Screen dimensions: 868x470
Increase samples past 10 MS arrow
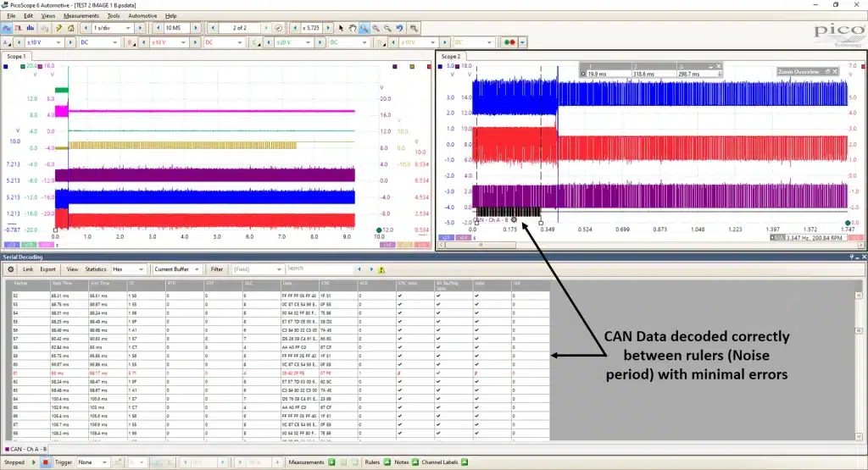196,28
